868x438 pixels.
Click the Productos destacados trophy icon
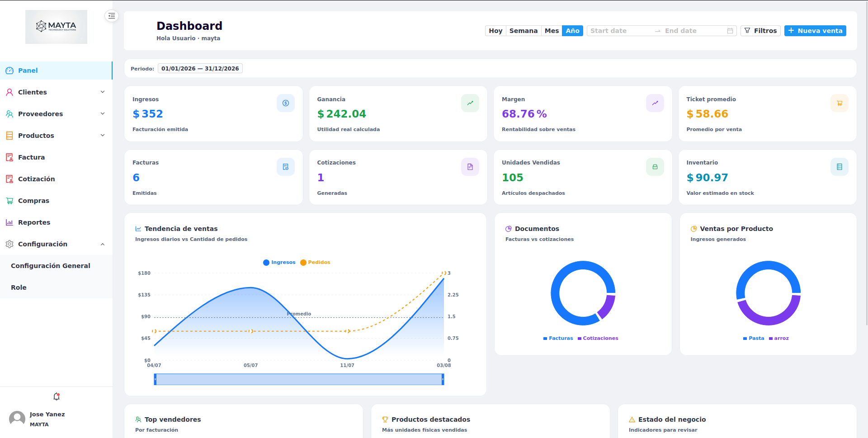[x=385, y=419]
